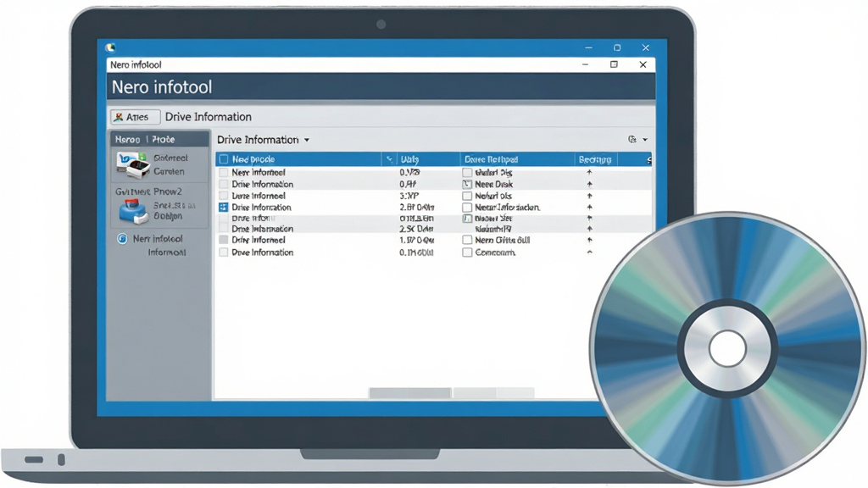
Task: Sort by the fourth column header "Becttigg"
Action: click(x=595, y=159)
